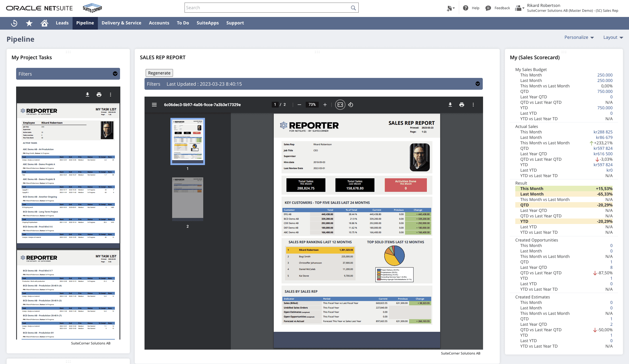The image size is (629, 364).
Task: Open Delivery & Service menu
Action: click(121, 23)
